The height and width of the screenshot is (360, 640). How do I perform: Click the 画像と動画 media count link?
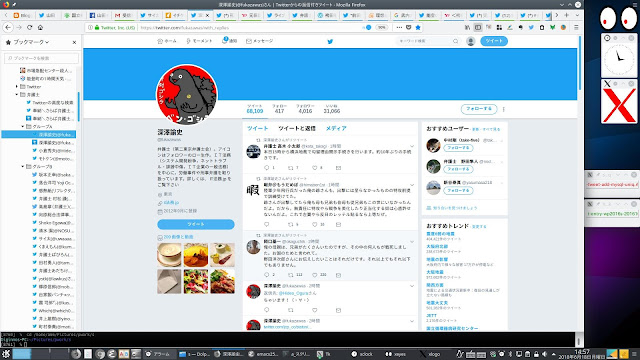pos(178,237)
